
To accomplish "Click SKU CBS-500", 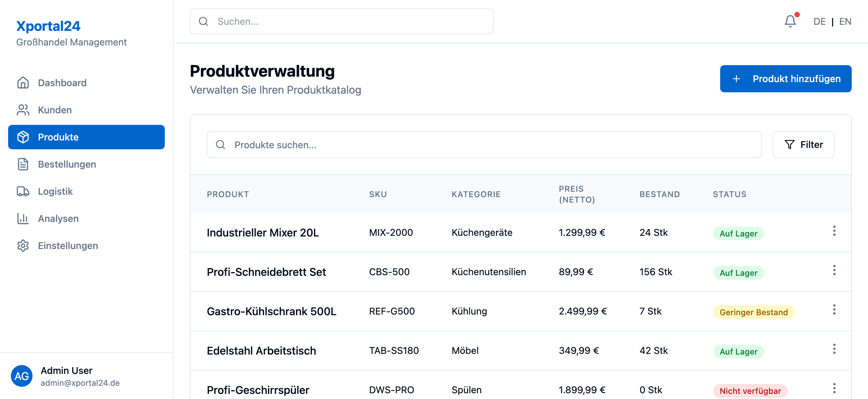I will pyautogui.click(x=389, y=272).
